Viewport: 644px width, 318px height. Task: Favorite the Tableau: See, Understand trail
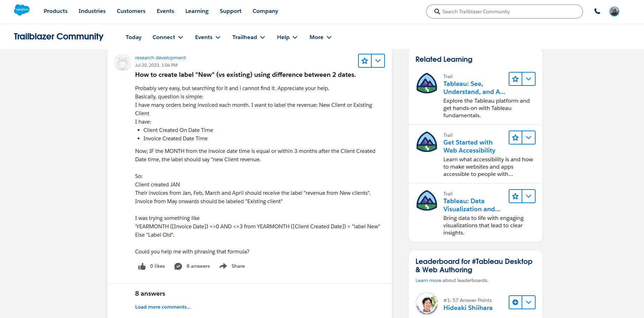515,79
